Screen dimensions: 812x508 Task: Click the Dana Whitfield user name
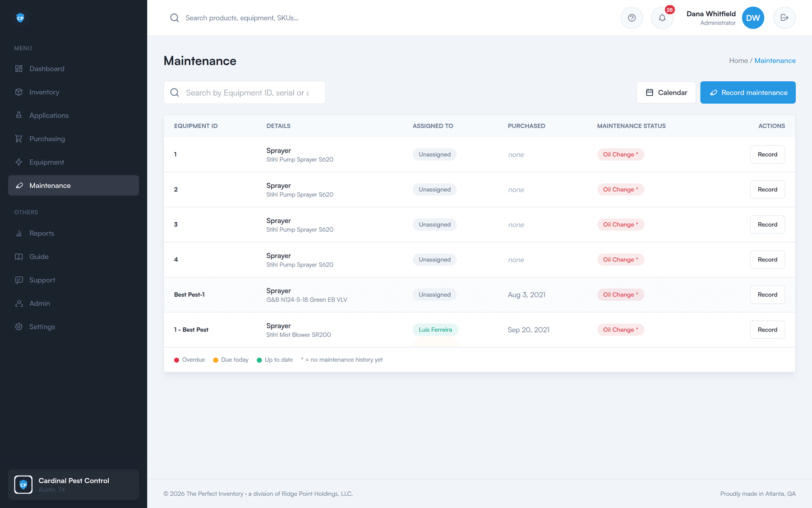(711, 14)
